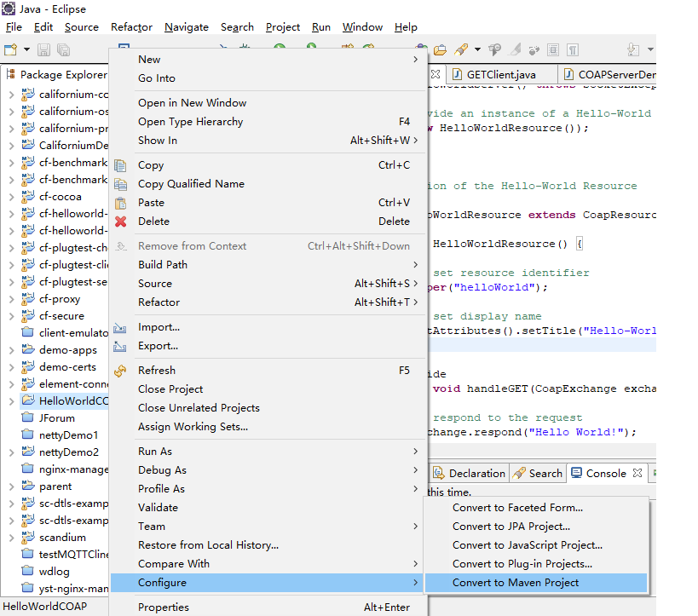Open the New wizard dropdown arrow
Screen dimensions: 698x616
click(x=26, y=49)
